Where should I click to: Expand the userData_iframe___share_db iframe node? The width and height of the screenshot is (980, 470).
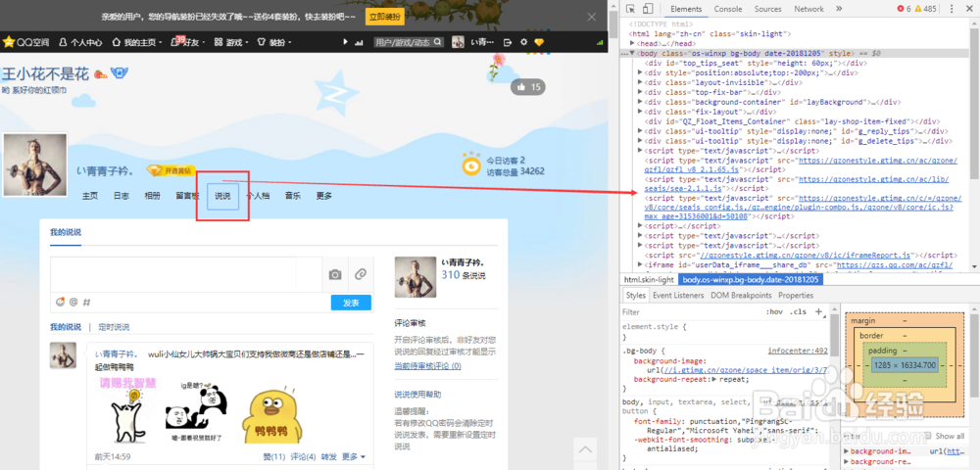click(x=640, y=264)
